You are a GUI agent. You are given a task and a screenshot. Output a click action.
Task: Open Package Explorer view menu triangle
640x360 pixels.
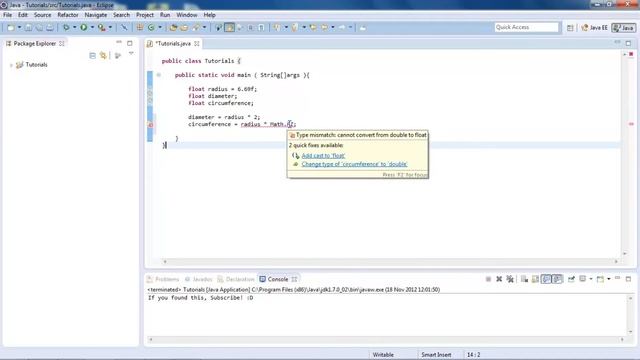[131, 53]
